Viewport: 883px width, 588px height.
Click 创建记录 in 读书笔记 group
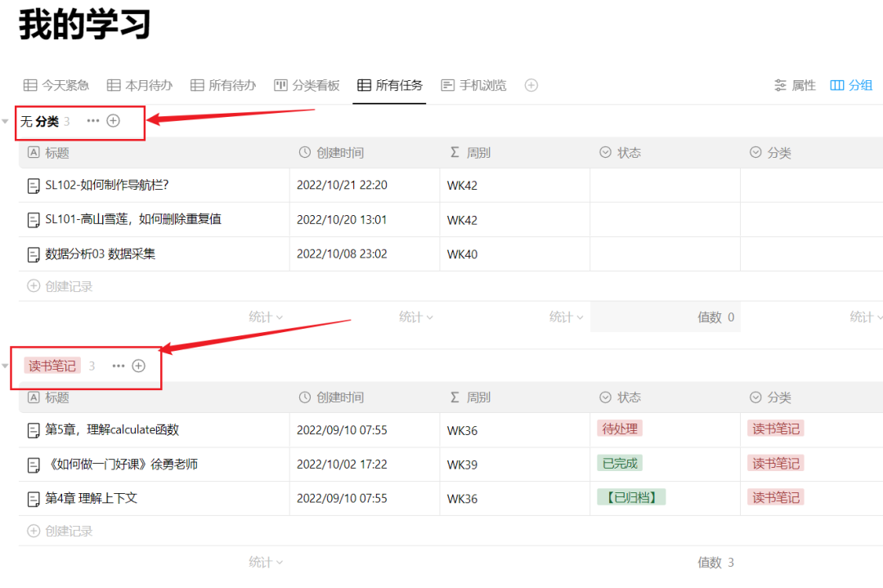(x=60, y=531)
